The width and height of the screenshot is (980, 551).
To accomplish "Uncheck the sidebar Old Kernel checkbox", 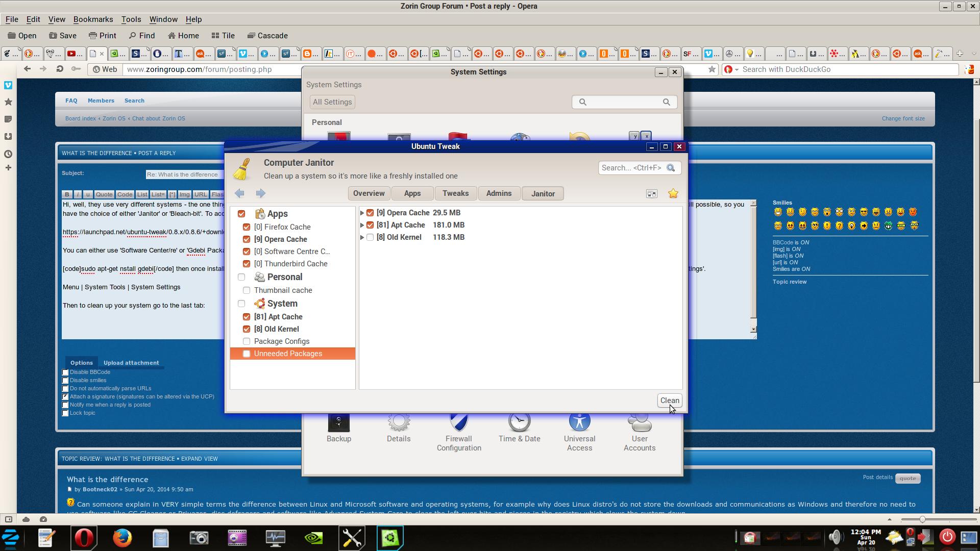I will [247, 329].
